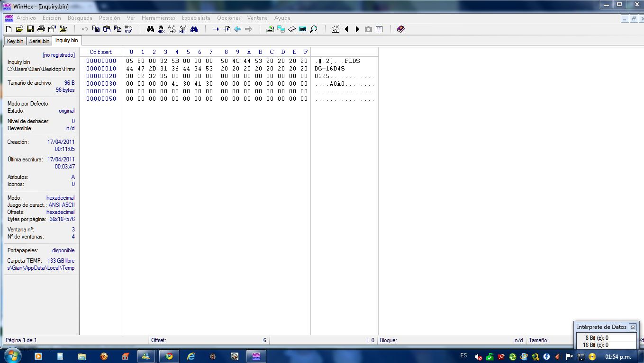Select offset row 00000030
The width and height of the screenshot is (644, 363).
pyautogui.click(x=101, y=84)
